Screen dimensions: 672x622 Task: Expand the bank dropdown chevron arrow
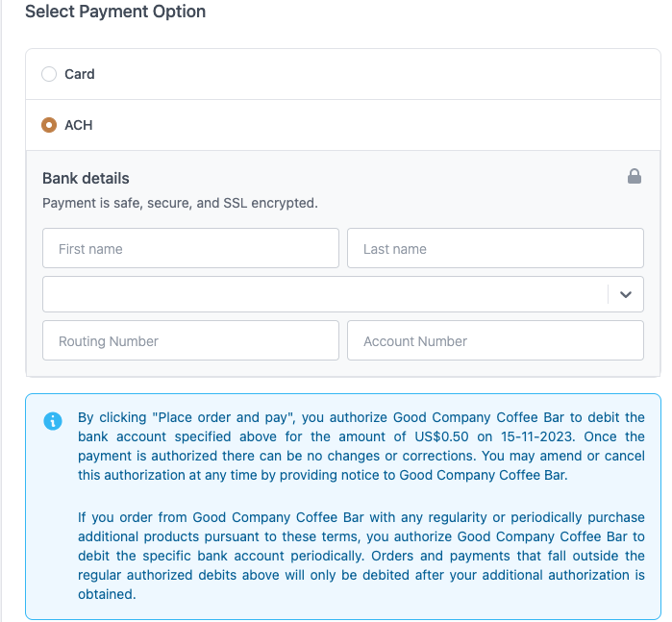click(x=626, y=294)
